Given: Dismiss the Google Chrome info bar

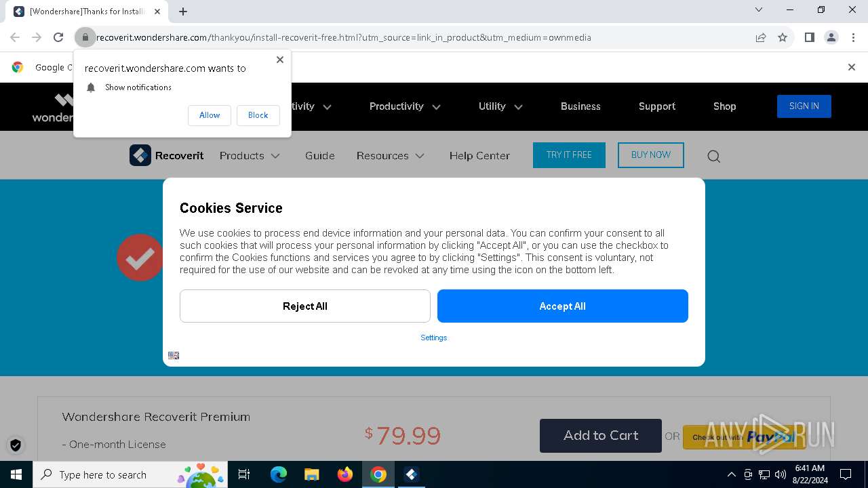Looking at the screenshot, I should [852, 67].
